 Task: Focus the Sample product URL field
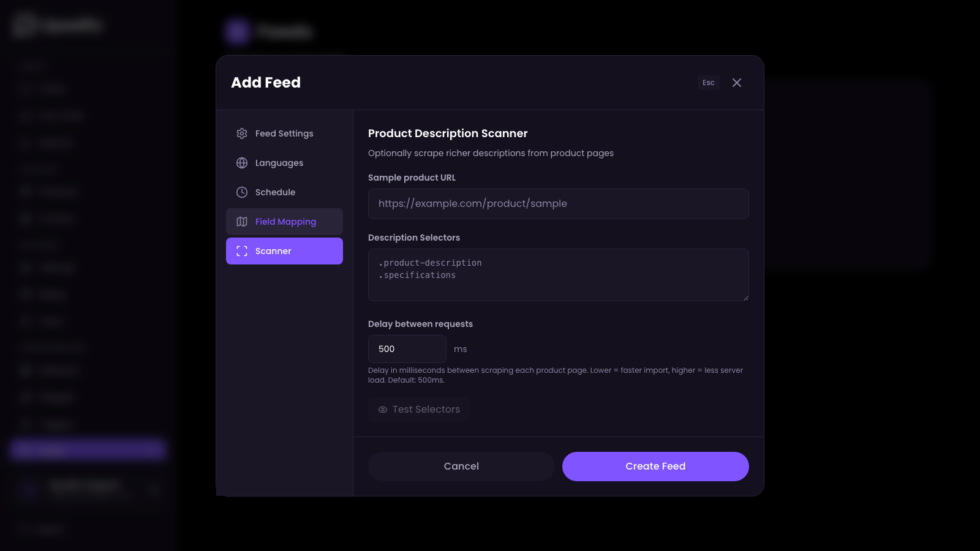coord(558,203)
